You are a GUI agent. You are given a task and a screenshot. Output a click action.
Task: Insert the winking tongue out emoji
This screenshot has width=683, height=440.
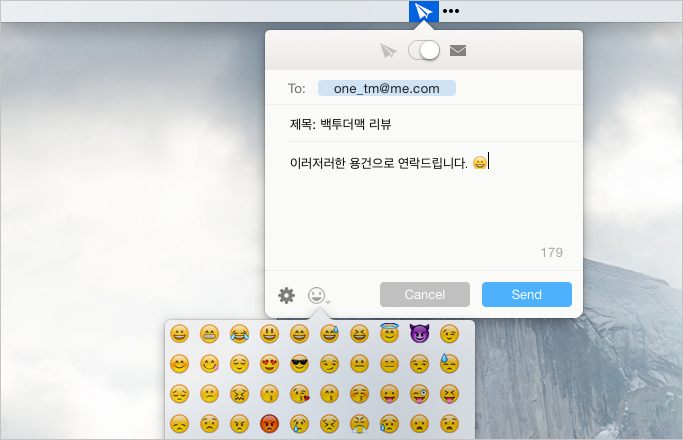(x=419, y=394)
